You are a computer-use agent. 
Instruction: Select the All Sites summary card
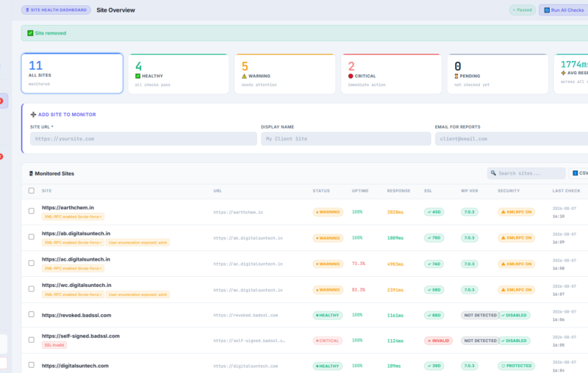(x=72, y=73)
